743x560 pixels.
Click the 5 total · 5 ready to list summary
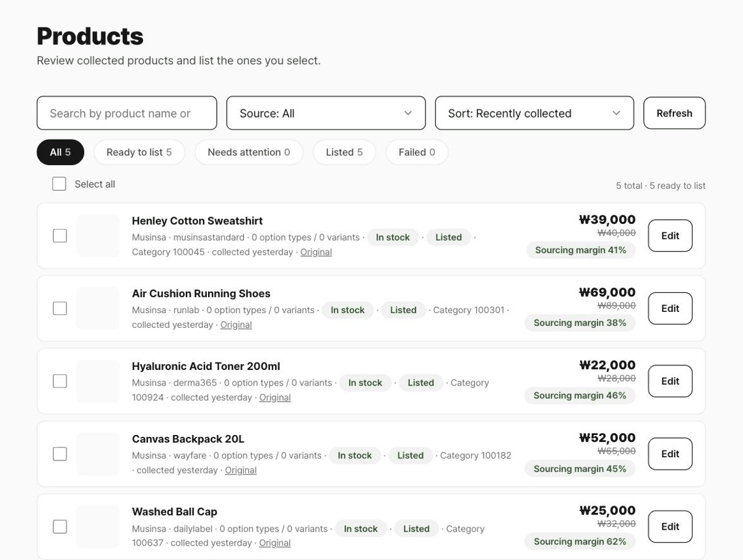point(661,186)
